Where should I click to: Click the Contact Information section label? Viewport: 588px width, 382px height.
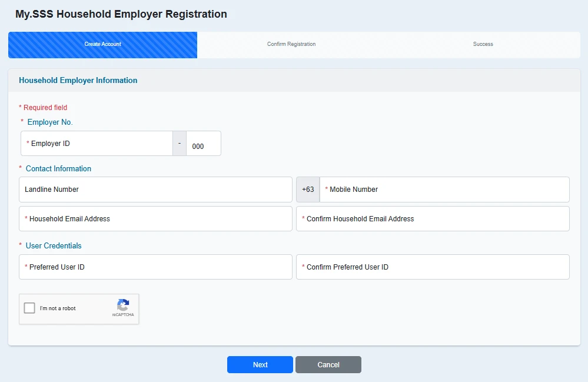[x=58, y=169]
